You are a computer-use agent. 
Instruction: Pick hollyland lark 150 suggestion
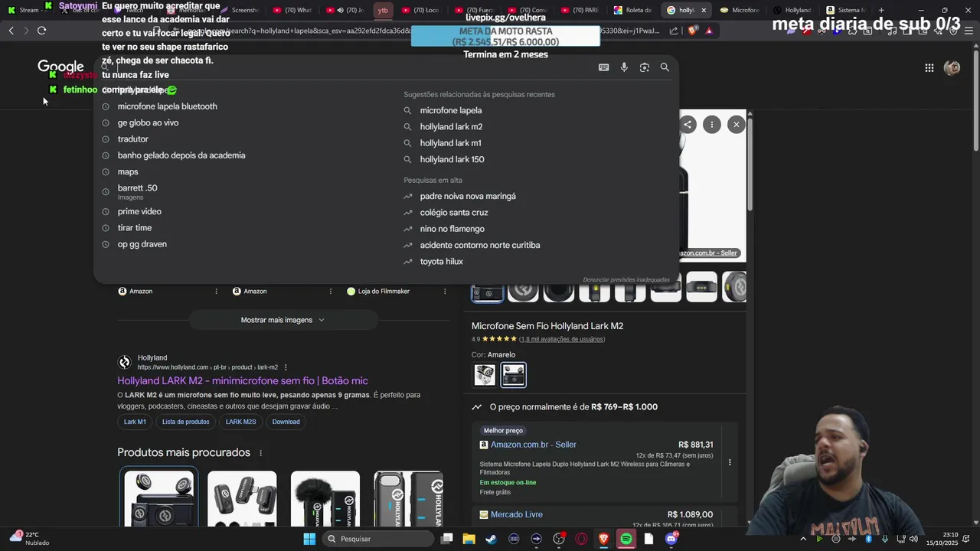click(452, 159)
